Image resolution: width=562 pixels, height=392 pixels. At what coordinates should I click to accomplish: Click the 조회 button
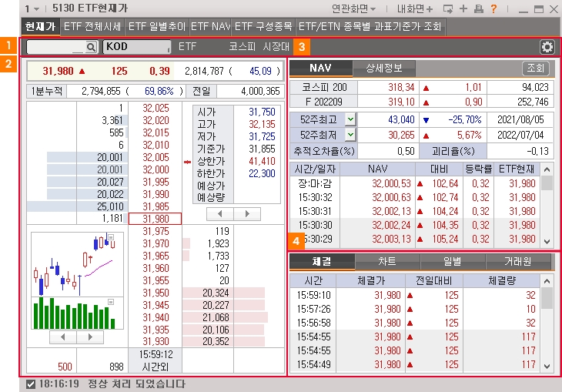536,68
